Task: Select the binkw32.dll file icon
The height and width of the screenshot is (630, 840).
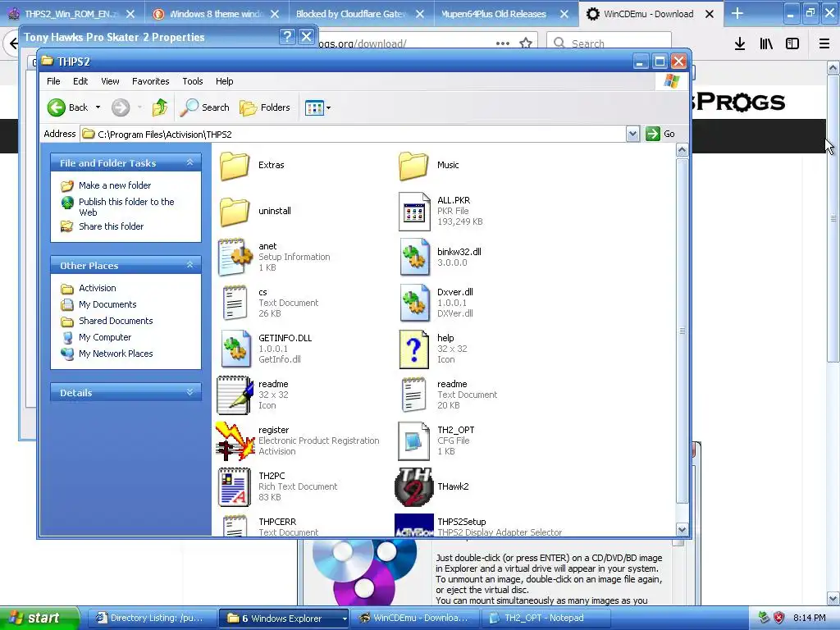Action: click(x=414, y=257)
